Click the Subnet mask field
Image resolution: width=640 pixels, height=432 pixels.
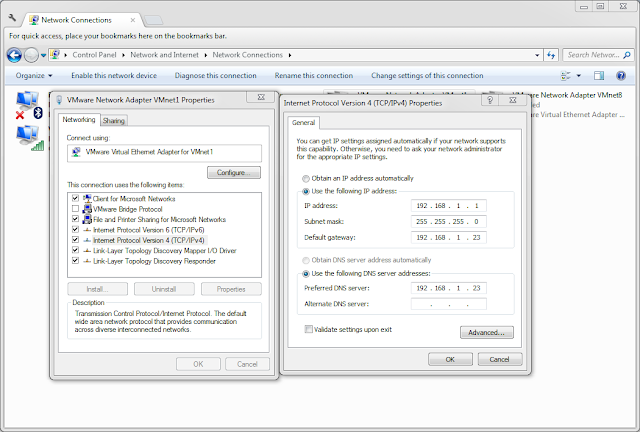coord(449,222)
